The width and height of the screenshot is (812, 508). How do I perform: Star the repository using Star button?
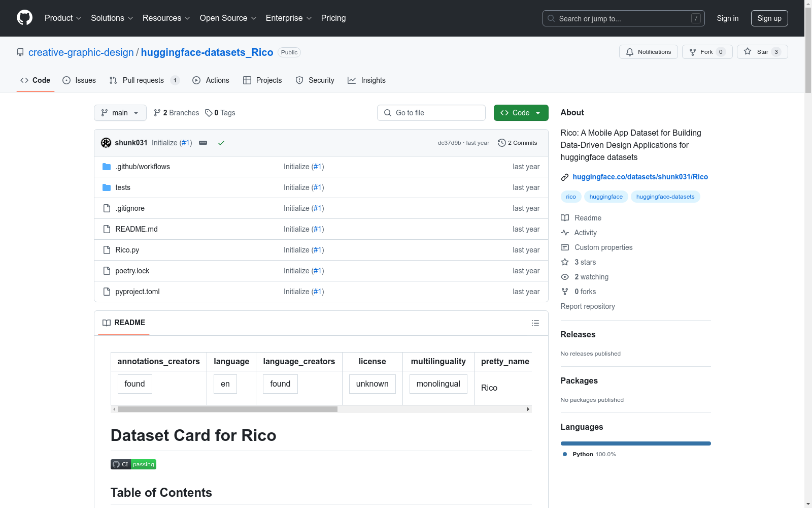click(x=762, y=52)
